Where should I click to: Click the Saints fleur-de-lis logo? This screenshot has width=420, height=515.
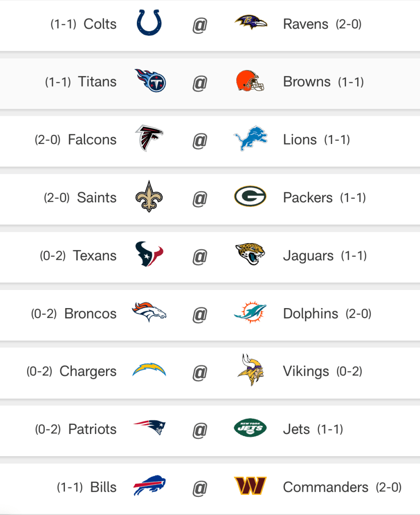[149, 197]
